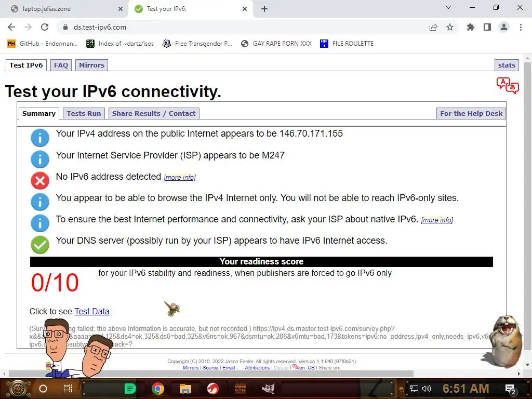Open the FAQ tab
Viewport: 532px width, 399px height.
tap(61, 65)
